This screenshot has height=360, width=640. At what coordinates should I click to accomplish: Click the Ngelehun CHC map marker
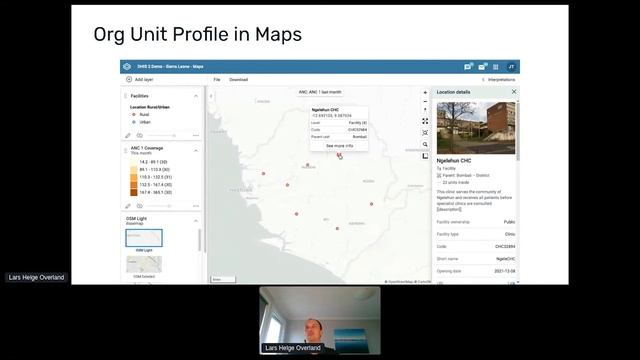point(338,155)
